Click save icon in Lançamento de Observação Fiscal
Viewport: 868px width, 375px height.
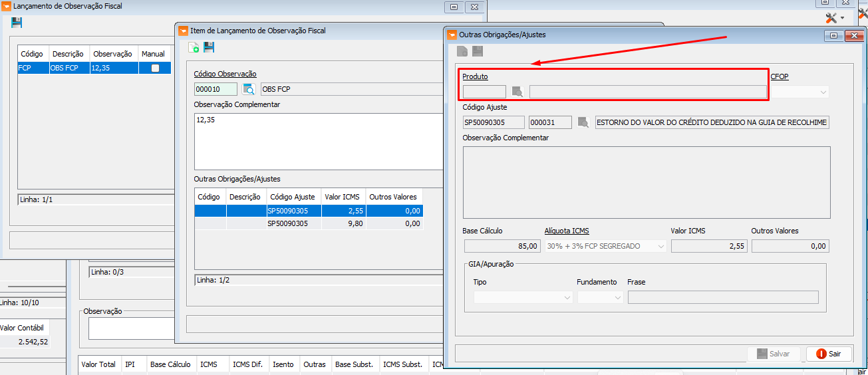pos(17,23)
